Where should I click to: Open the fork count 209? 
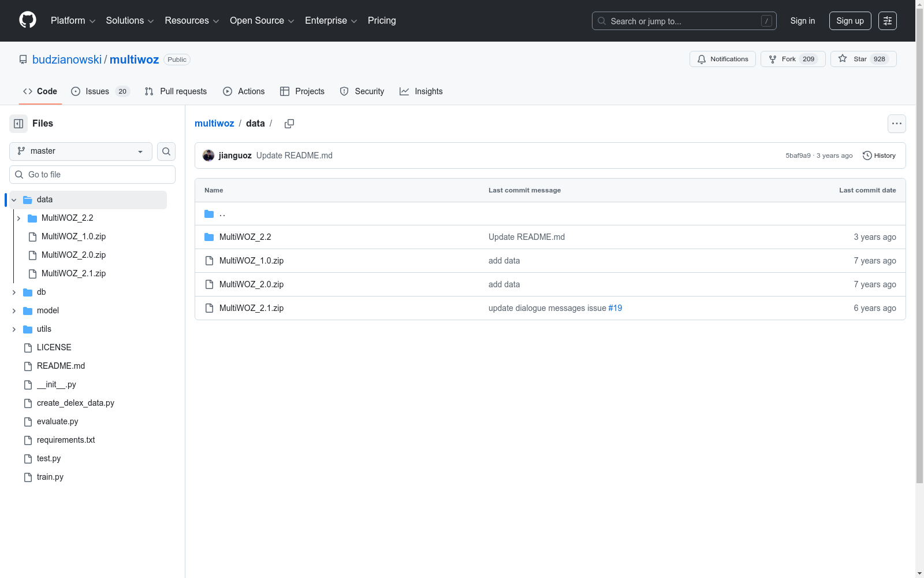808,59
